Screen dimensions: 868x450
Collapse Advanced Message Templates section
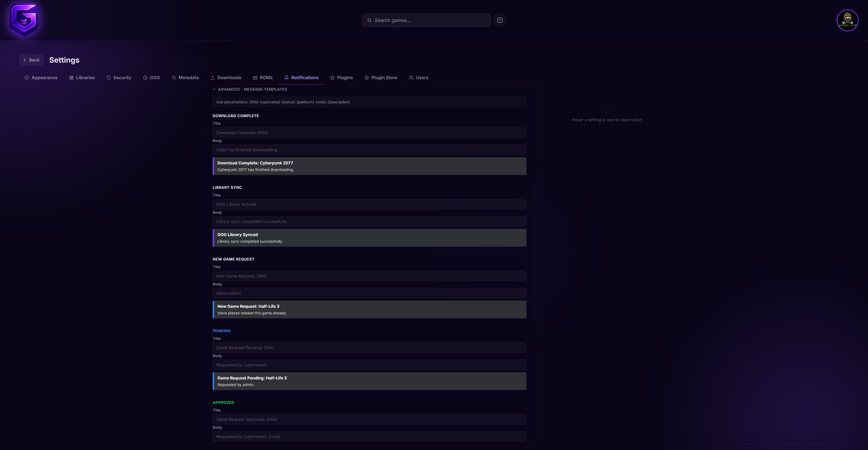(250, 90)
